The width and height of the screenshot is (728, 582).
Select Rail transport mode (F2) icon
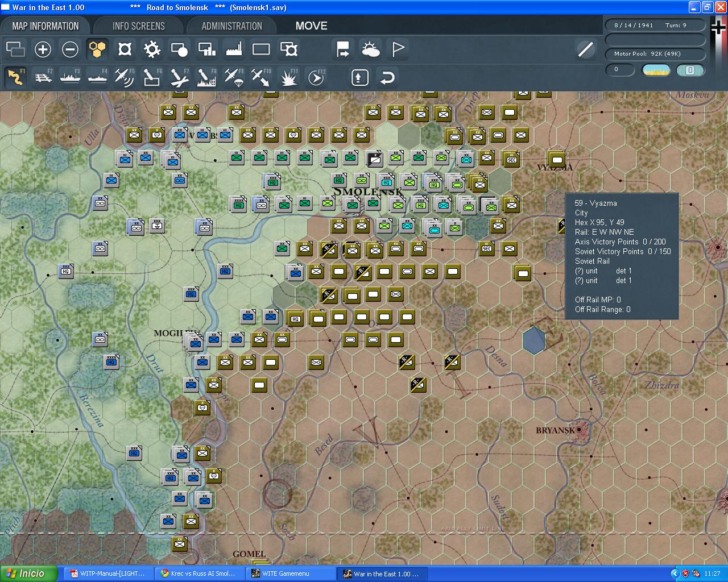tap(43, 77)
